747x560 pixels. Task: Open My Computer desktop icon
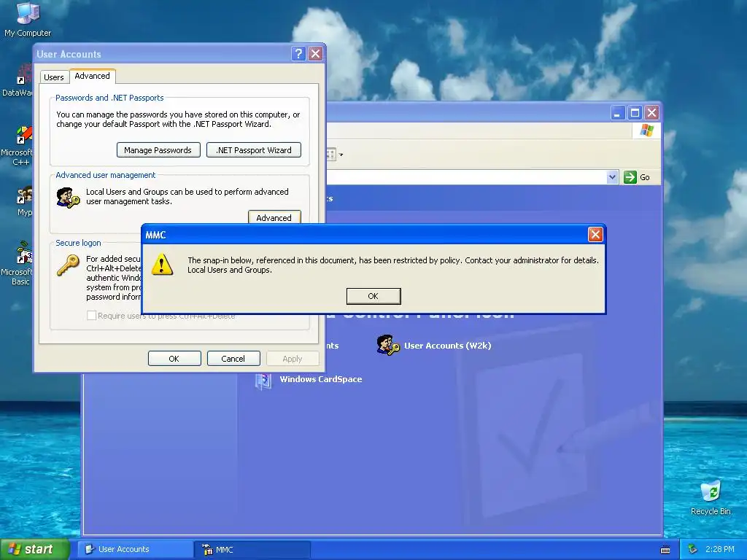[28, 20]
